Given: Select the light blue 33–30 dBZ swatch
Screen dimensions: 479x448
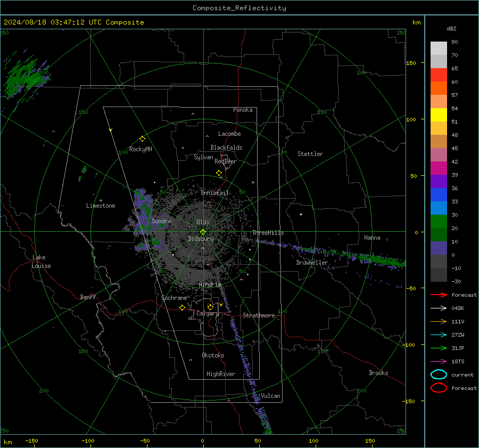Looking at the screenshot, I should click(439, 208).
